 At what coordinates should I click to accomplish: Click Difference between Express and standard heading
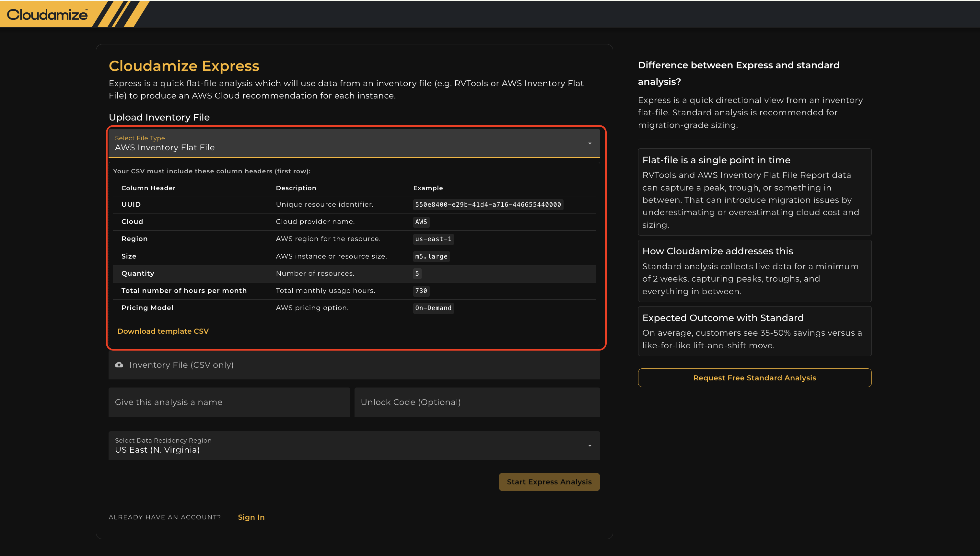(x=739, y=73)
